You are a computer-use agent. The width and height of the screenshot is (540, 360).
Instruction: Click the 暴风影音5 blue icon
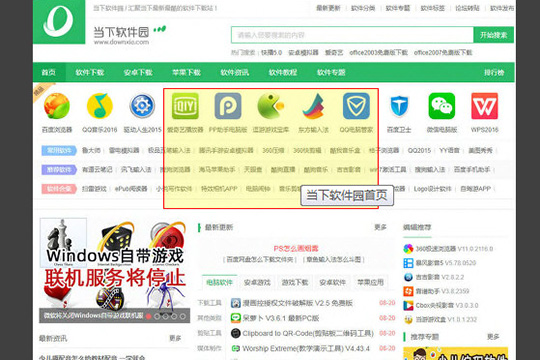[408, 263]
